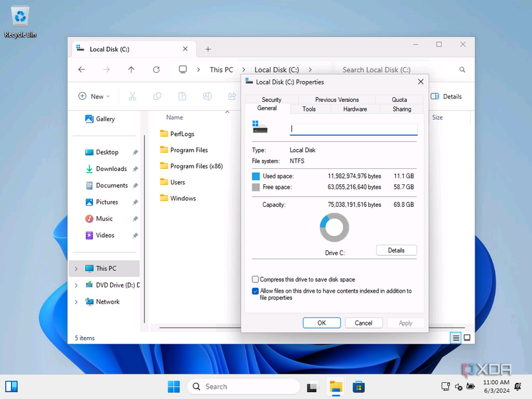Refresh the folder view using the refresh icon
Viewport: 532px width, 399px height.
(157, 69)
